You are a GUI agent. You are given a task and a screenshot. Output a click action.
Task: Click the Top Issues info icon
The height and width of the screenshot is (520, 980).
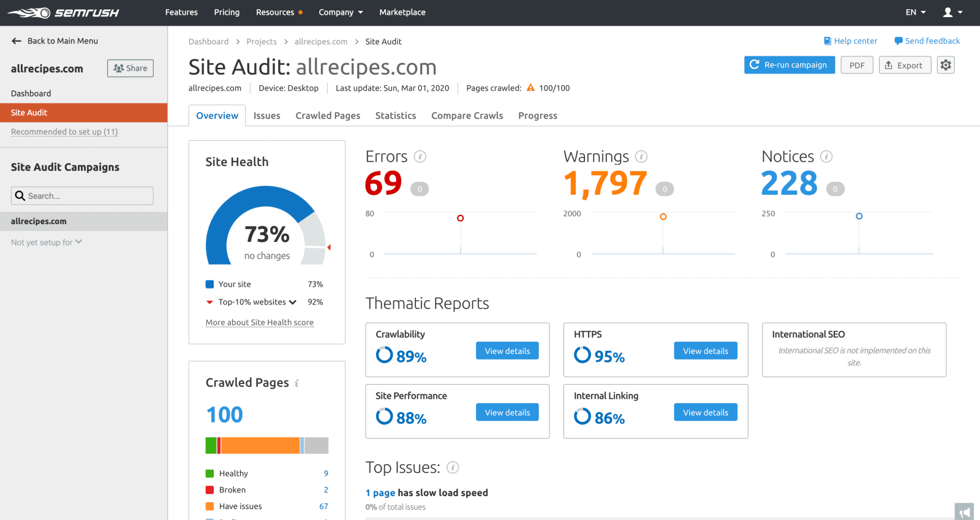pyautogui.click(x=453, y=468)
